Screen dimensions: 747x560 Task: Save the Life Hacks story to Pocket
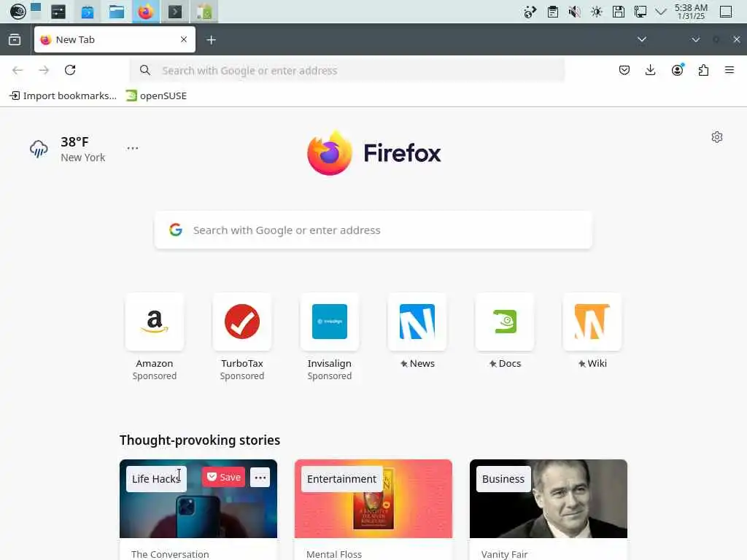[x=223, y=477]
